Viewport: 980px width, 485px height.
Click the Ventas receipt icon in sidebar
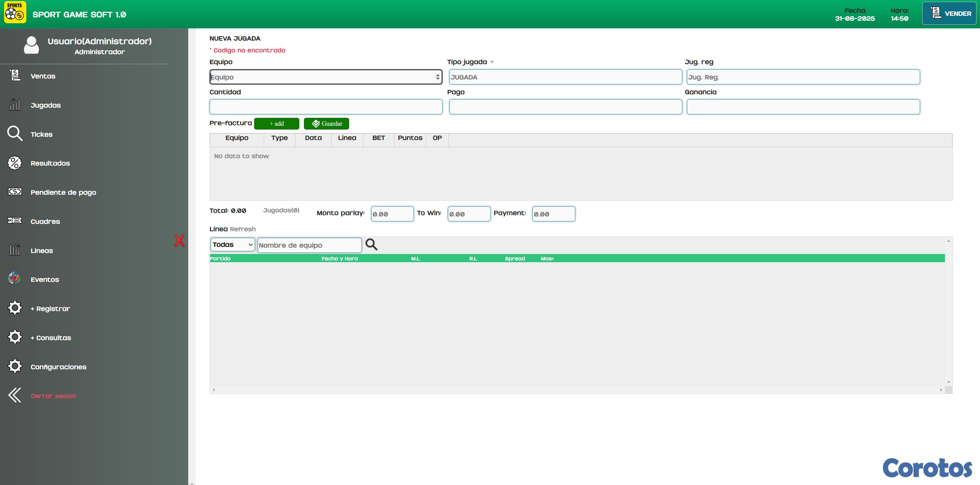(x=15, y=75)
